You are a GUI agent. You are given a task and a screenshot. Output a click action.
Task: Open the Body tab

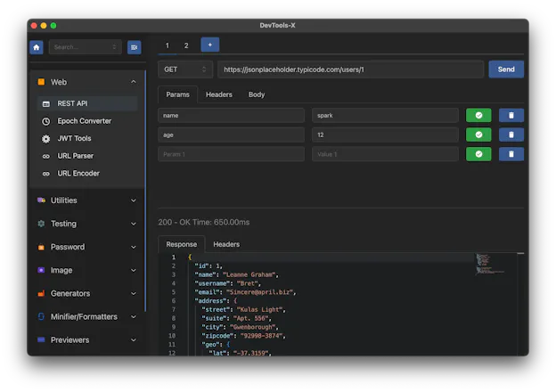(x=257, y=94)
